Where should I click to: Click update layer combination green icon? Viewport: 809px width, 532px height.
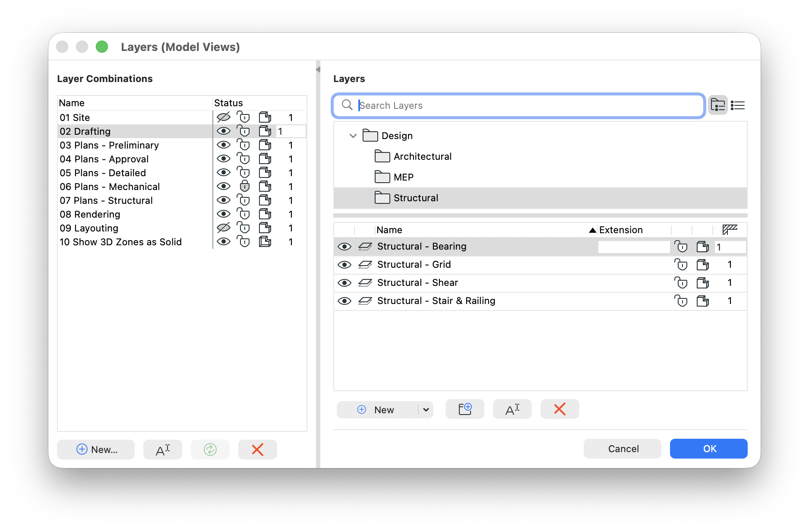[x=210, y=450]
